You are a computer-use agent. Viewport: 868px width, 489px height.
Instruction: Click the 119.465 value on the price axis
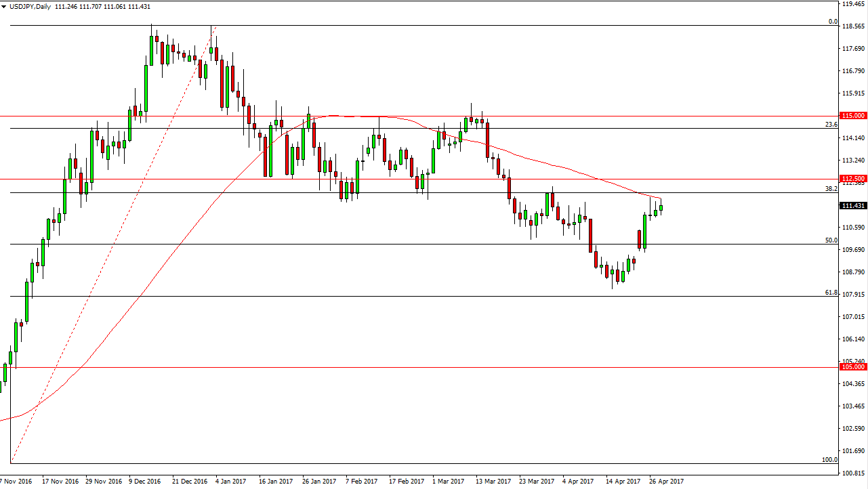853,3
